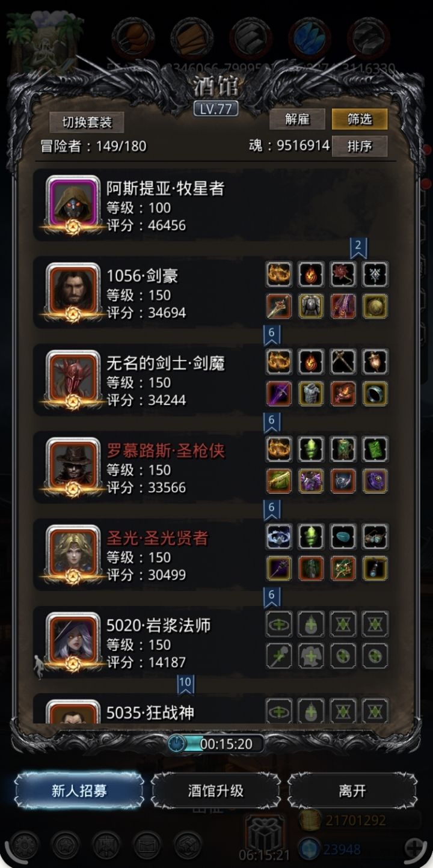The width and height of the screenshot is (433, 868).
Task: Click the teal gem item of 圣光·圣光贤者
Action: coord(343,536)
